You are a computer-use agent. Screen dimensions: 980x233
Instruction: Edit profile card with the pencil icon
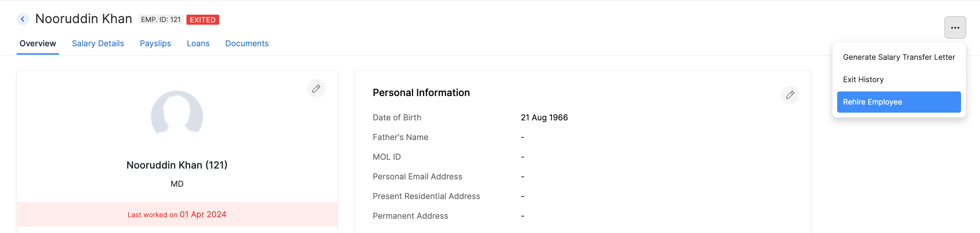coord(316,88)
